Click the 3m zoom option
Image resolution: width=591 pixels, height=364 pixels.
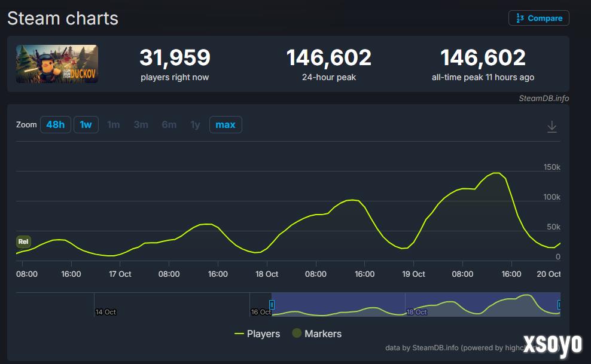pos(141,125)
